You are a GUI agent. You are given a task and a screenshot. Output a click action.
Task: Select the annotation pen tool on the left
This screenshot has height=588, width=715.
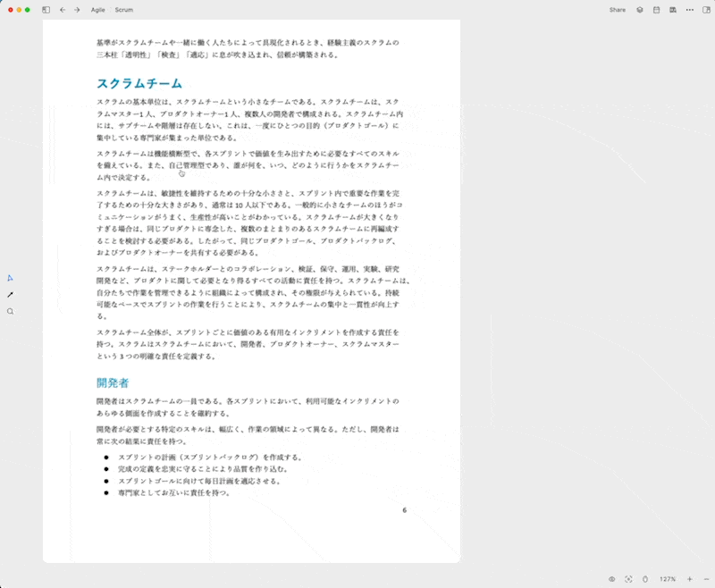pos(11,295)
